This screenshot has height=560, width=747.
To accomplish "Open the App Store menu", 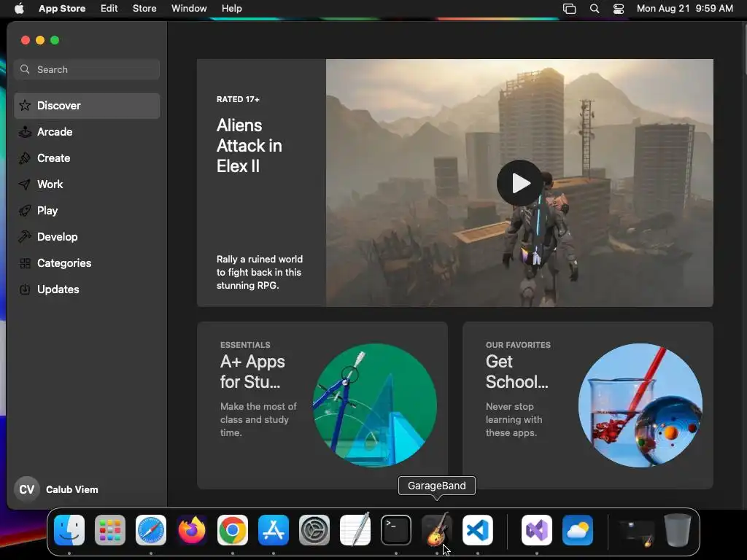I will tap(62, 9).
